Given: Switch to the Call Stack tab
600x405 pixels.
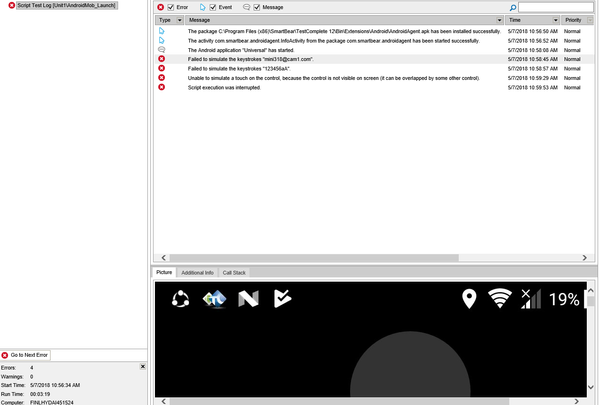Looking at the screenshot, I should (x=234, y=273).
